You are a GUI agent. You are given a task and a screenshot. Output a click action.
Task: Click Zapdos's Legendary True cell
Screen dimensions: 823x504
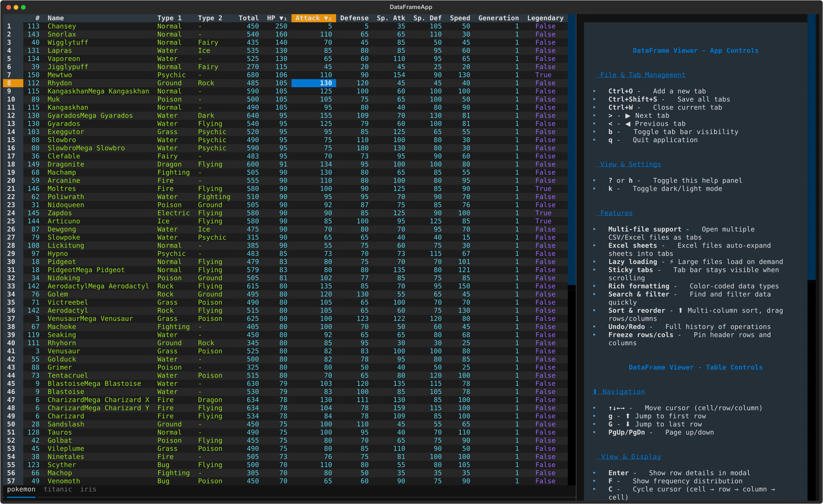point(543,213)
